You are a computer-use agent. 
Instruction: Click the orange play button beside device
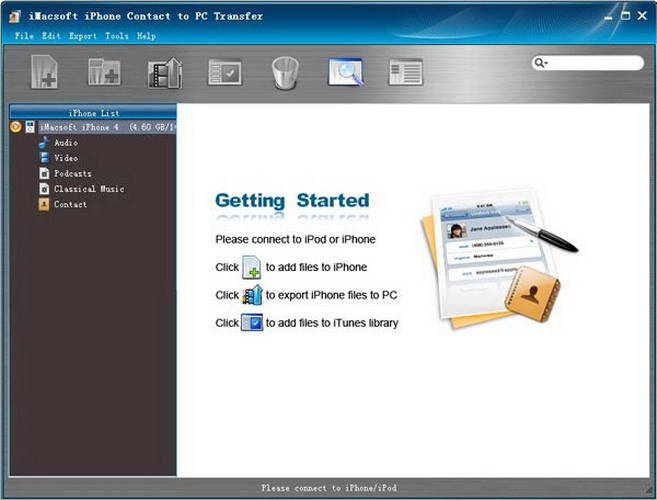point(16,127)
